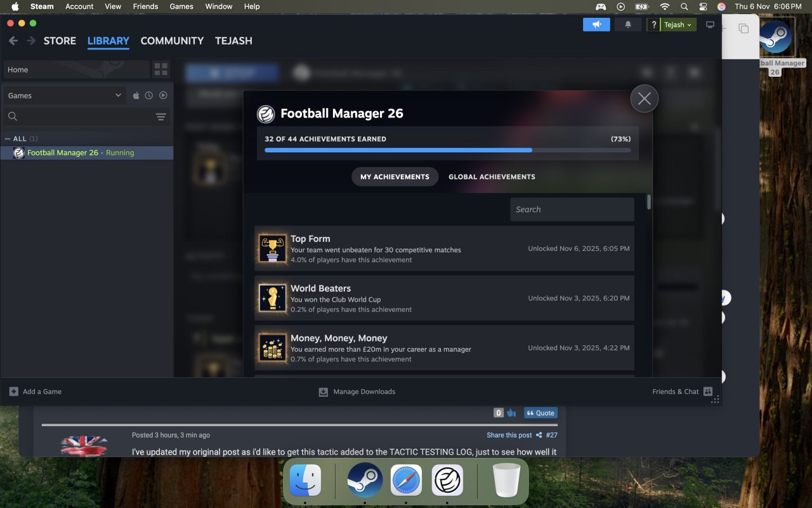Image resolution: width=812 pixels, height=508 pixels.
Task: Open Control Center
Action: (x=703, y=6)
